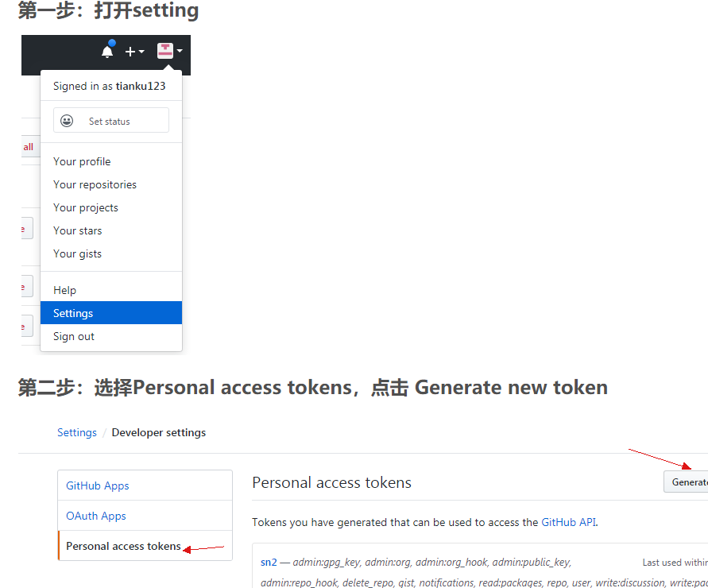Expand the avatar menu dropdown arrow
Viewport: 708px width, 588px height.
pyautogui.click(x=180, y=51)
